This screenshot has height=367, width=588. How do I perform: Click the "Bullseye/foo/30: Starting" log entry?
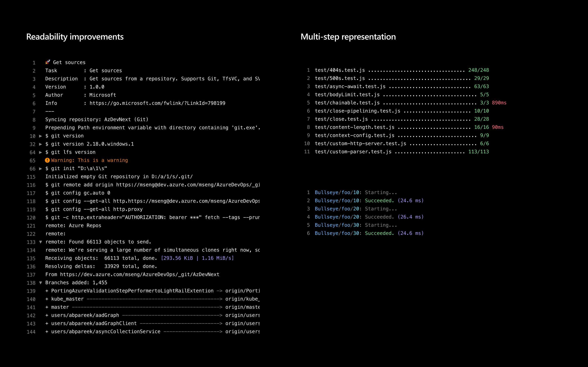(355, 225)
